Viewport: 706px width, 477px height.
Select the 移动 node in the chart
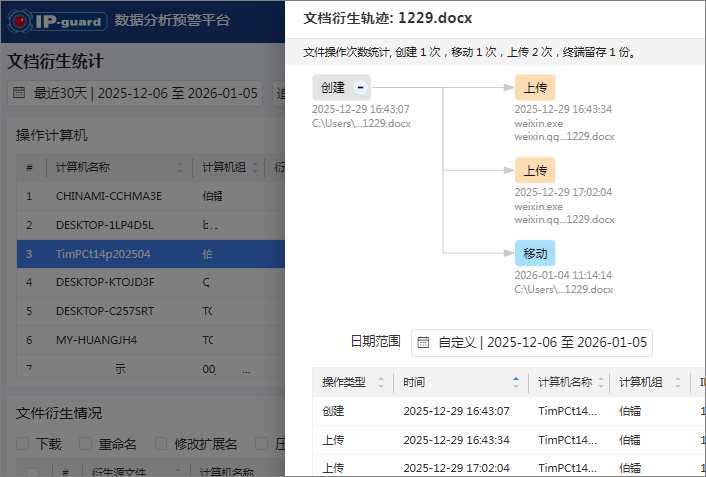[x=535, y=253]
